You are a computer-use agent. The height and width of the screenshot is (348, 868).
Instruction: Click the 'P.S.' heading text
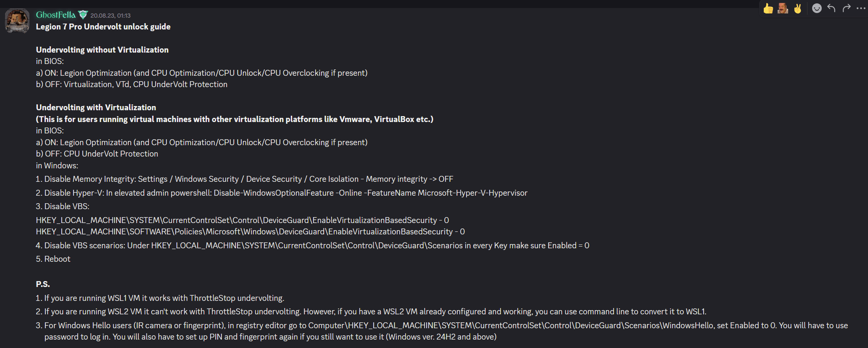tap(43, 284)
